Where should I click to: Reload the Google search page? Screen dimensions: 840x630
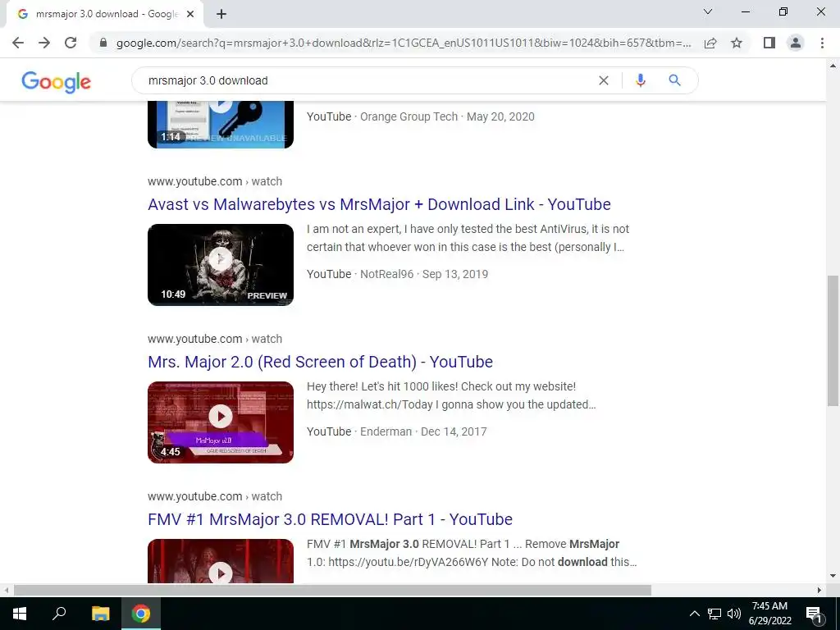pyautogui.click(x=71, y=43)
